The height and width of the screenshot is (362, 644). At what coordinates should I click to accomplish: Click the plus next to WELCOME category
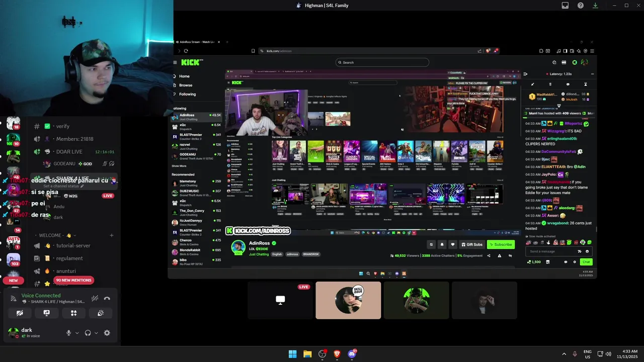(112, 235)
